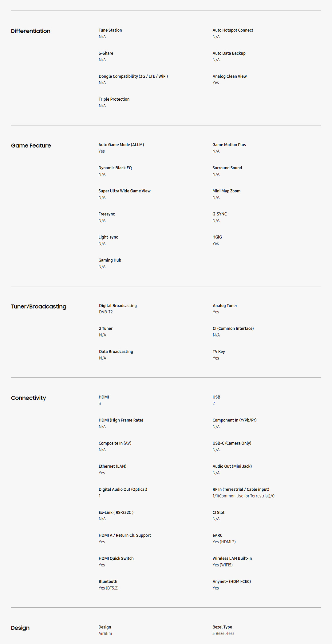Select the CI (Common Interface) label
This screenshot has width=332, height=644.
233,328
